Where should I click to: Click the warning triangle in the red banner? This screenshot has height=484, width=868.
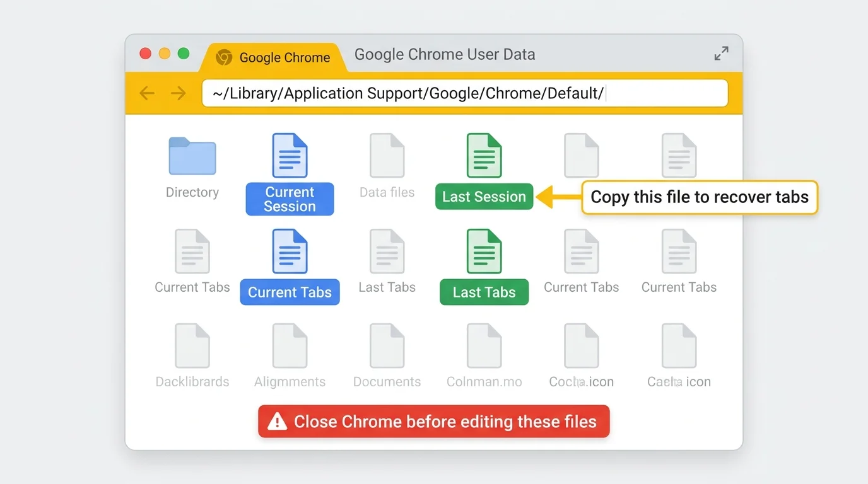(278, 421)
